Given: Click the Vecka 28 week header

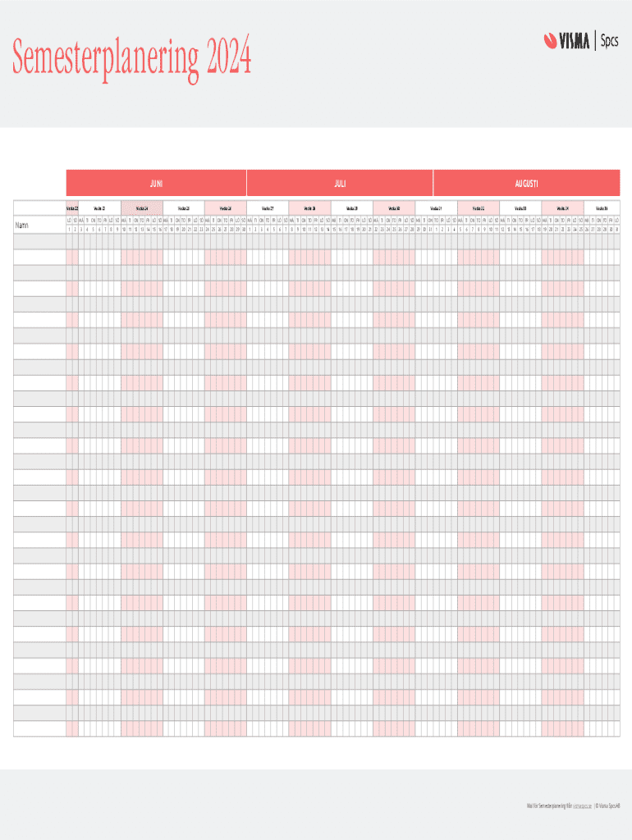Looking at the screenshot, I should click(309, 208).
